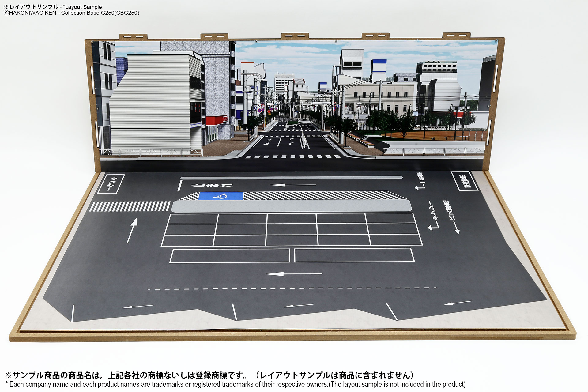Click the boxed タクシー road marking
Viewport: 588px width, 392px height.
111,184
